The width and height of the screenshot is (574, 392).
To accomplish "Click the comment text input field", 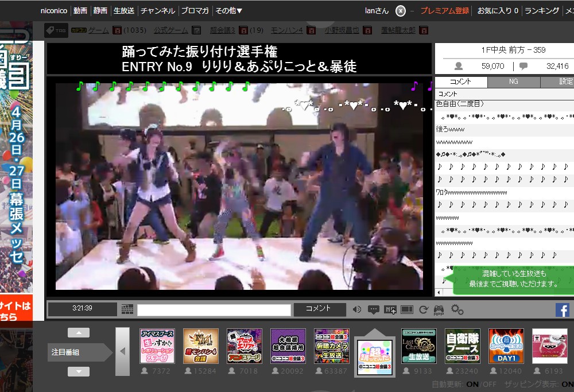I will coord(214,310).
